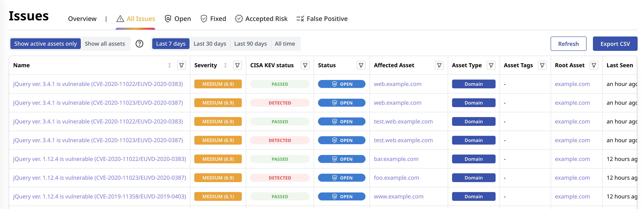
Task: Click the MEDIUM (6.1) severity badge
Action: pyautogui.click(x=218, y=196)
